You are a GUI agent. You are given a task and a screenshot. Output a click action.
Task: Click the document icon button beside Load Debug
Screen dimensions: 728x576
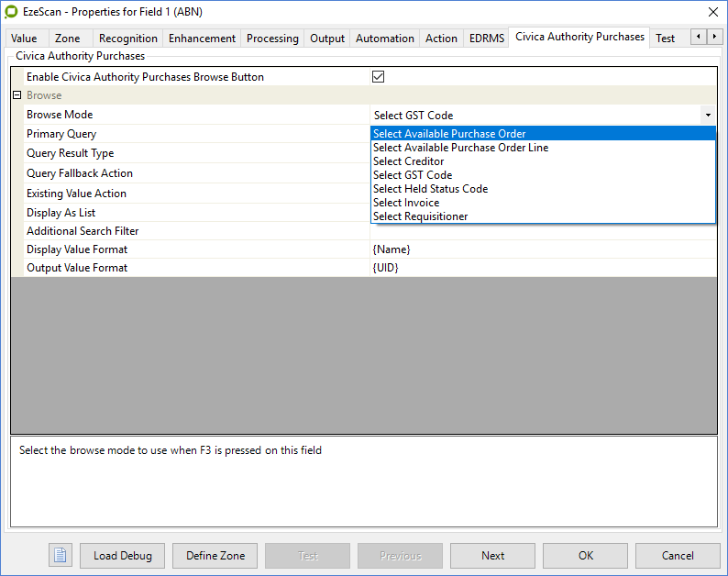61,555
